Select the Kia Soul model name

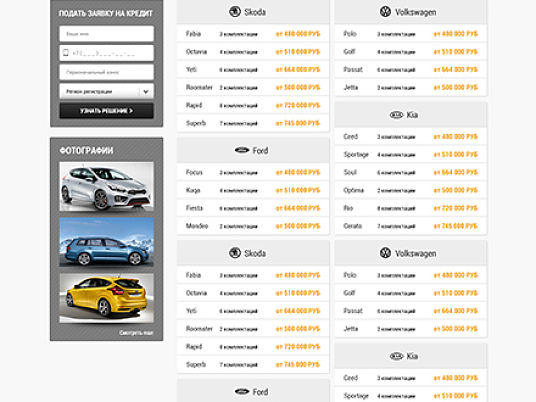pyautogui.click(x=350, y=172)
